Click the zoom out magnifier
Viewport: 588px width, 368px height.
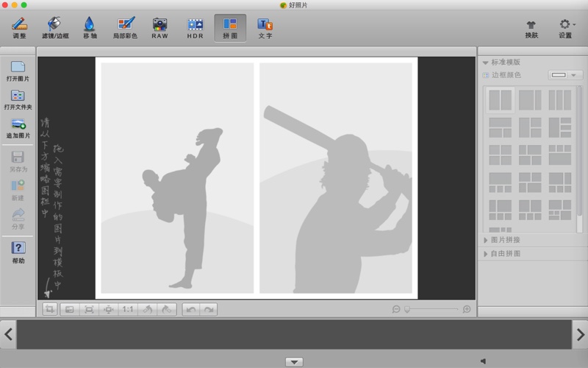pyautogui.click(x=396, y=309)
